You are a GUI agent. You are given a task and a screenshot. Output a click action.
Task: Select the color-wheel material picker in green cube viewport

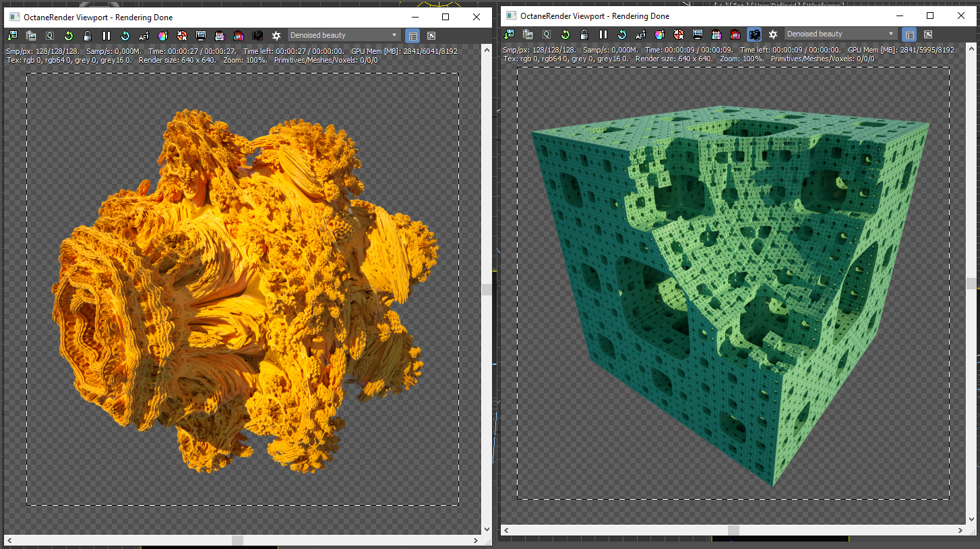(x=660, y=34)
